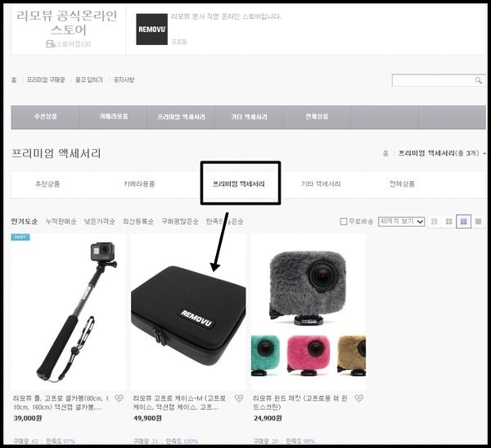Open 프리미엄 액세서리 in gray navigation bar

tap(181, 117)
